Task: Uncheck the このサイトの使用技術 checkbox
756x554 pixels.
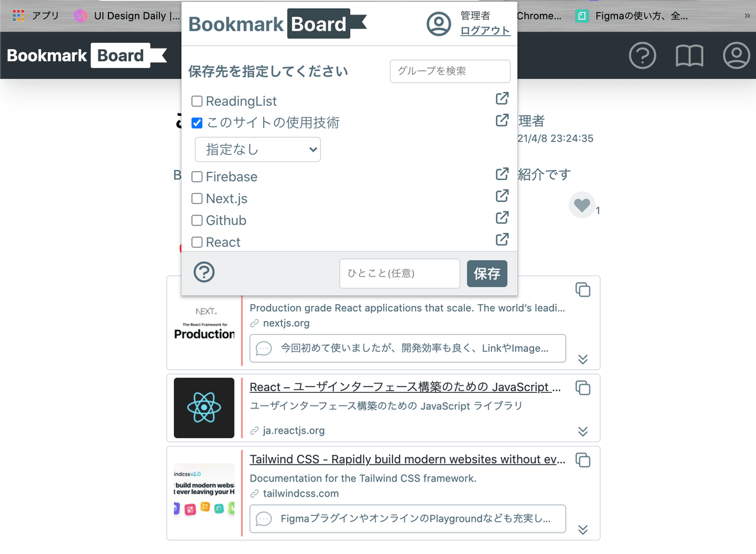Action: coord(197,123)
